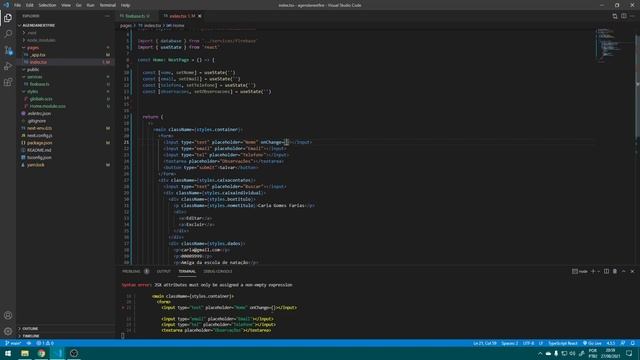Screen dimensions: 640x360
Task: Close the terminal panel
Action: tap(632, 271)
